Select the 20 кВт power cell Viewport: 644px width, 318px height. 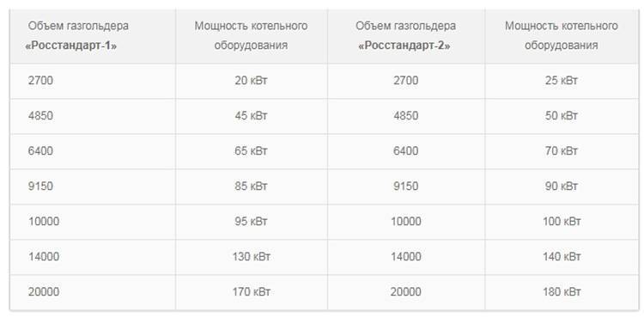252,81
